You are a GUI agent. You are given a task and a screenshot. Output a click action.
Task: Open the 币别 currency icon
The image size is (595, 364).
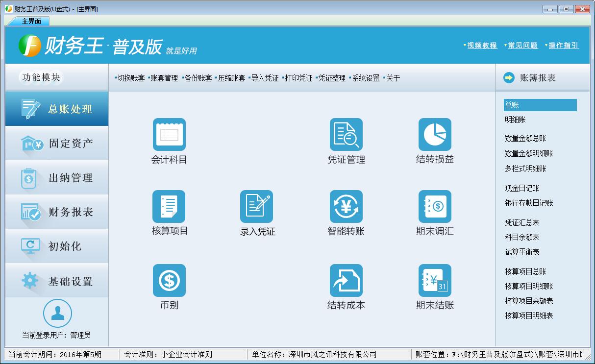coord(169,281)
